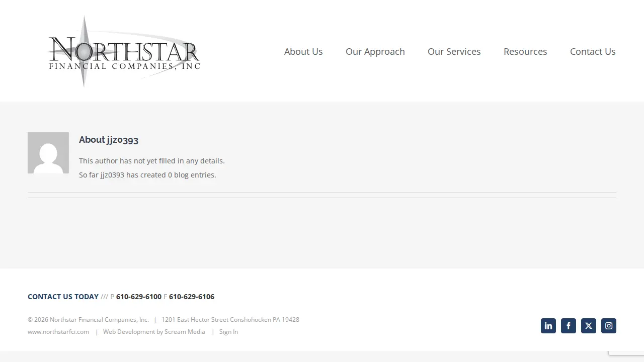Open the Instagram social icon
Viewport: 644px width, 362px height.
609,326
